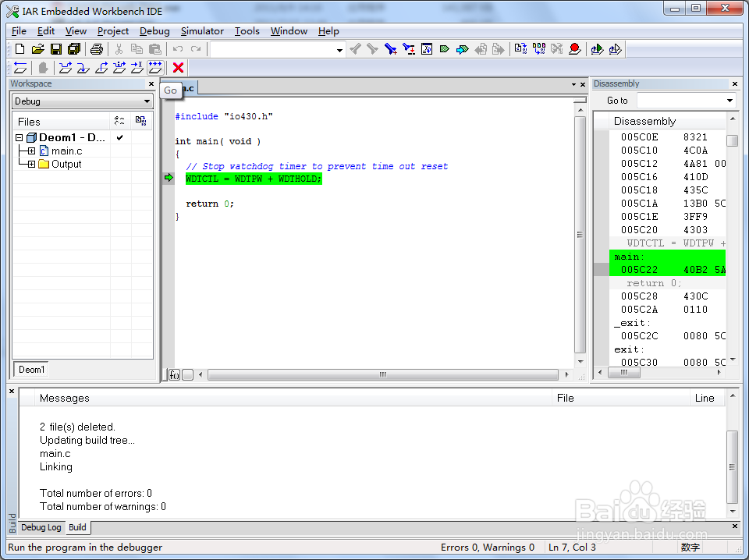This screenshot has width=749, height=560.
Task: Click the fo function list button in editor
Action: click(174, 375)
